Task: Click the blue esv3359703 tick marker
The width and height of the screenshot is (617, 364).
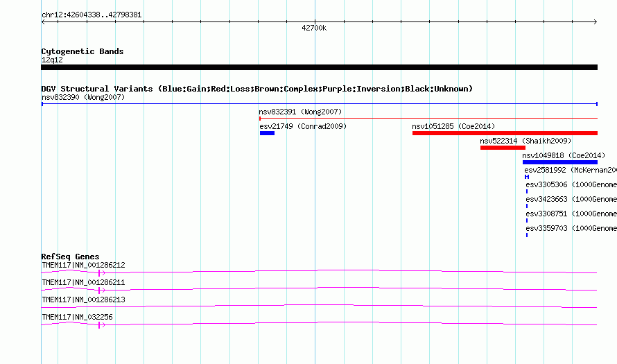Action: pos(527,235)
